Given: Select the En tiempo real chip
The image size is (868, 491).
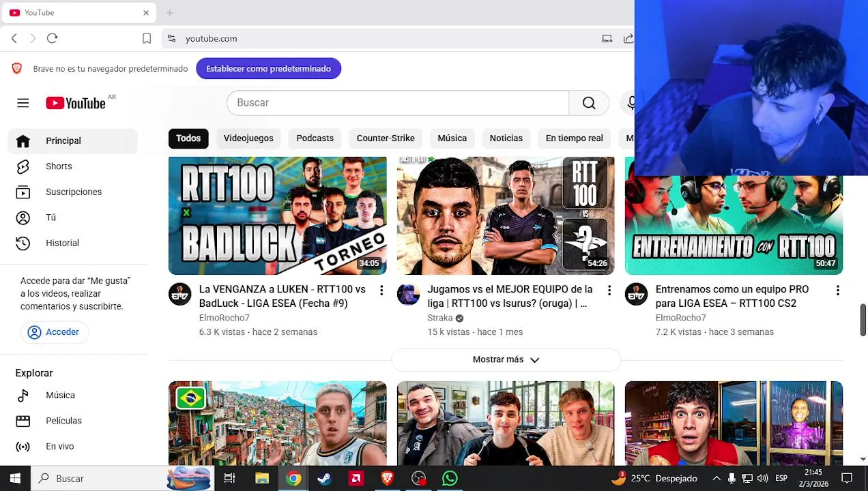Looking at the screenshot, I should [x=574, y=138].
